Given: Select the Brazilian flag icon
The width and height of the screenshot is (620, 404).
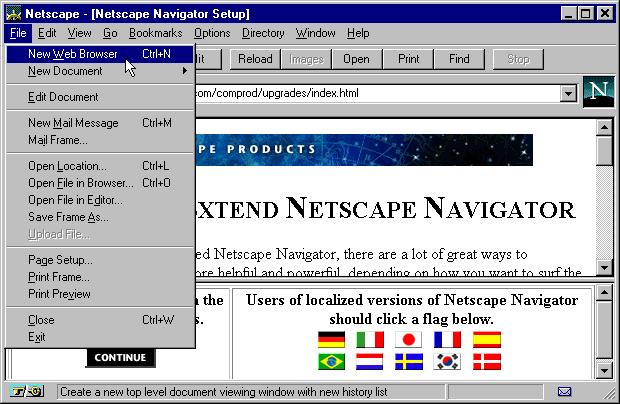Looking at the screenshot, I should [x=331, y=361].
